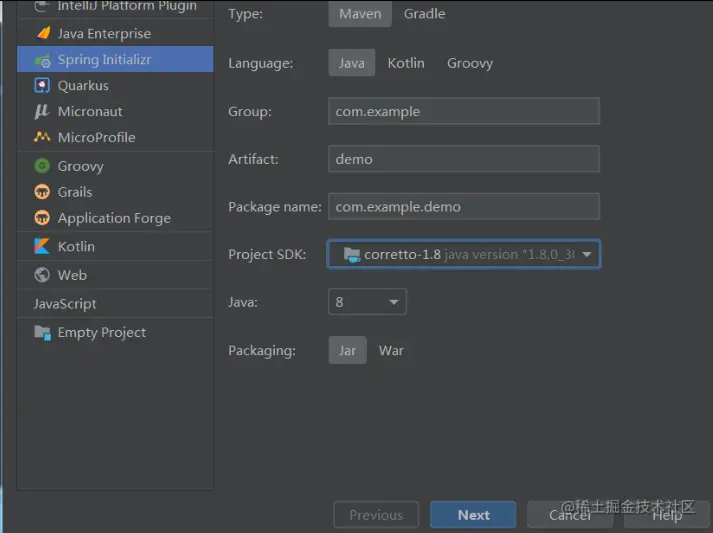Select Gradle project type
The image size is (713, 533).
point(424,14)
